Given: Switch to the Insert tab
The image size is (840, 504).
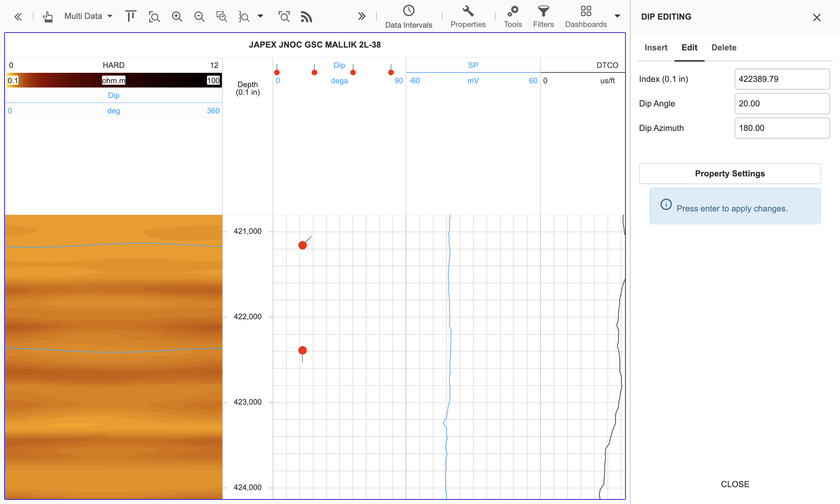Looking at the screenshot, I should click(656, 48).
